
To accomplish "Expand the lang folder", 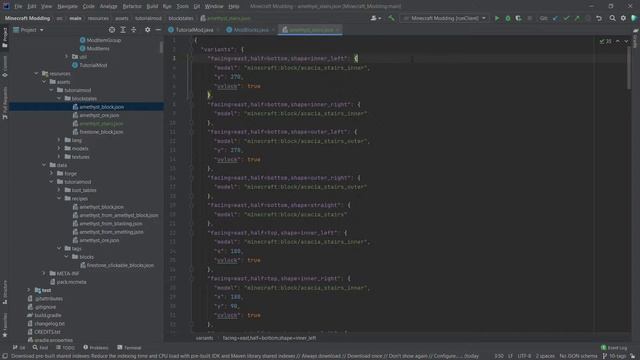I will coord(59,140).
